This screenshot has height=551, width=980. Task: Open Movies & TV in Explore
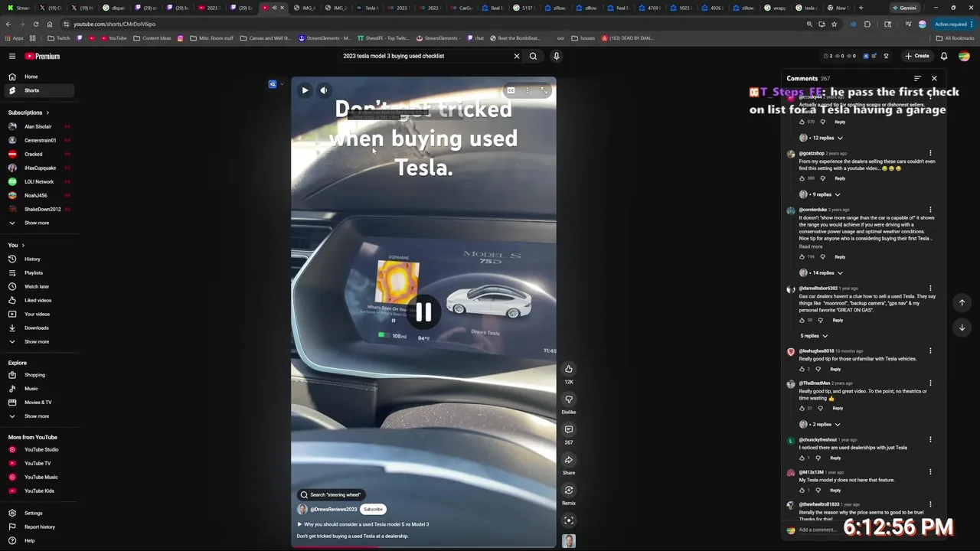click(x=38, y=403)
